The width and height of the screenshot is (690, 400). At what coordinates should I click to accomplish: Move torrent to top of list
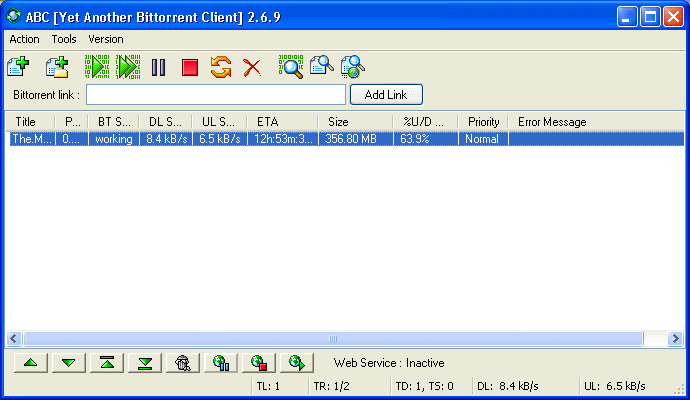pyautogui.click(x=107, y=363)
